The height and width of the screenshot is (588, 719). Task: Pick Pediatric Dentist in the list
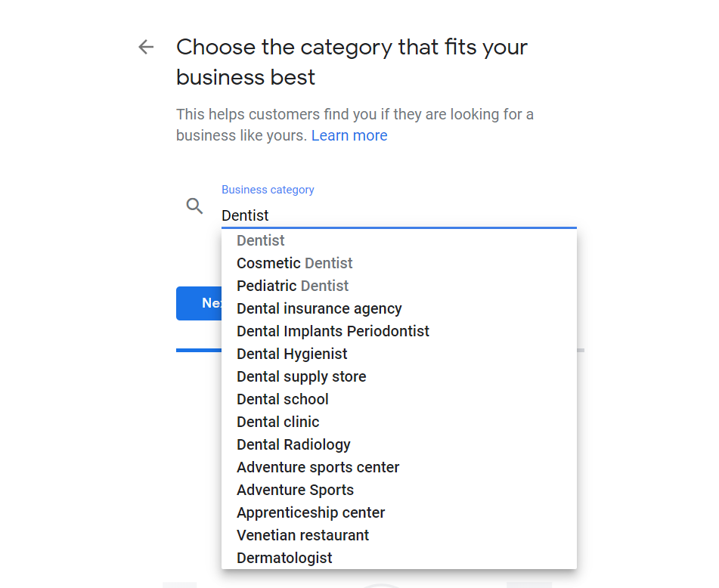[399, 286]
